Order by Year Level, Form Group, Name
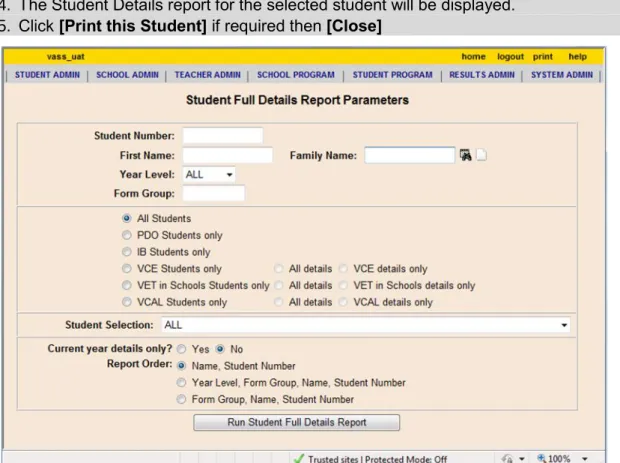The width and height of the screenshot is (620, 463). pos(181,383)
